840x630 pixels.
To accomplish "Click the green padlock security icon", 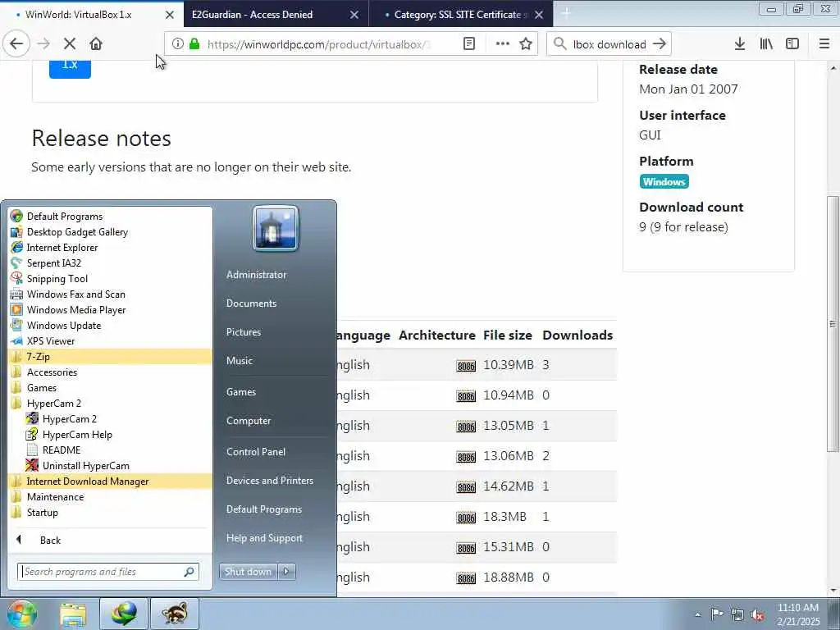I will [x=194, y=44].
